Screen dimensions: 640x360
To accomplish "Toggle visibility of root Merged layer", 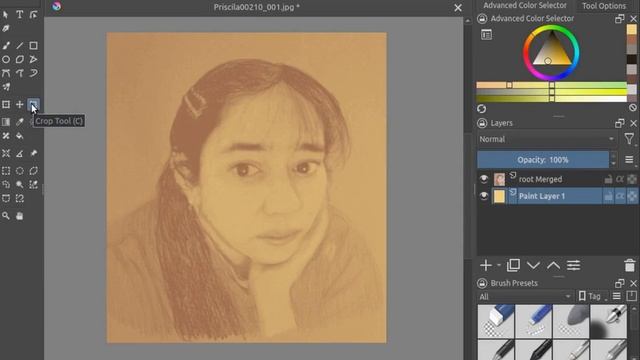I will [x=484, y=179].
